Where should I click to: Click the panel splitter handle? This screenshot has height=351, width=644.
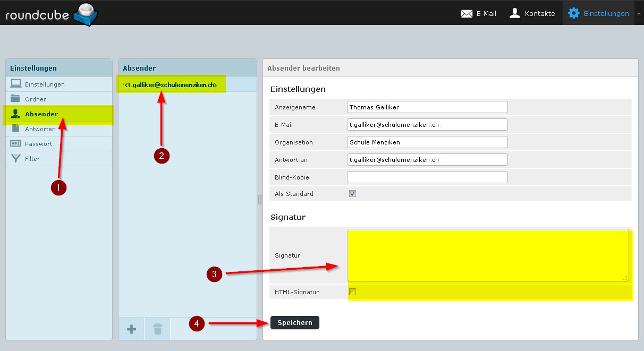point(260,199)
